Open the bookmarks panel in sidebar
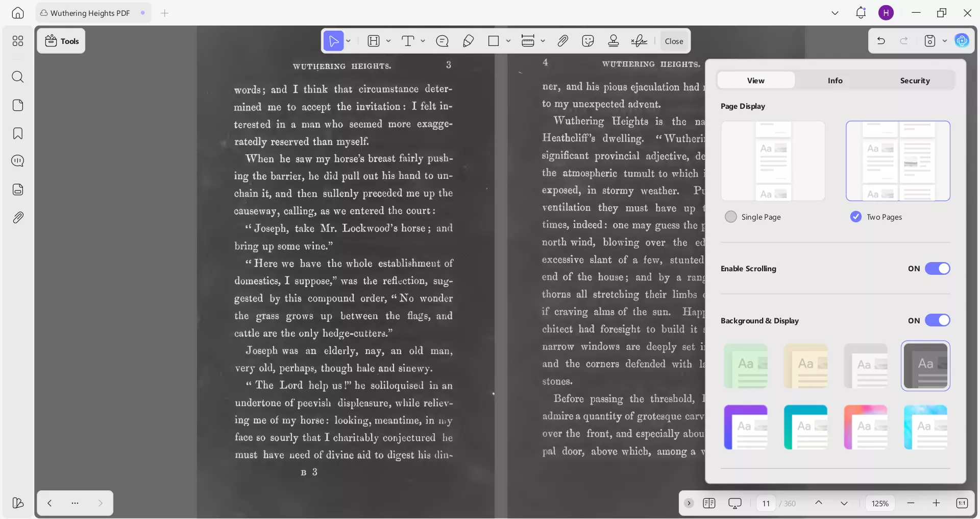 [x=18, y=133]
